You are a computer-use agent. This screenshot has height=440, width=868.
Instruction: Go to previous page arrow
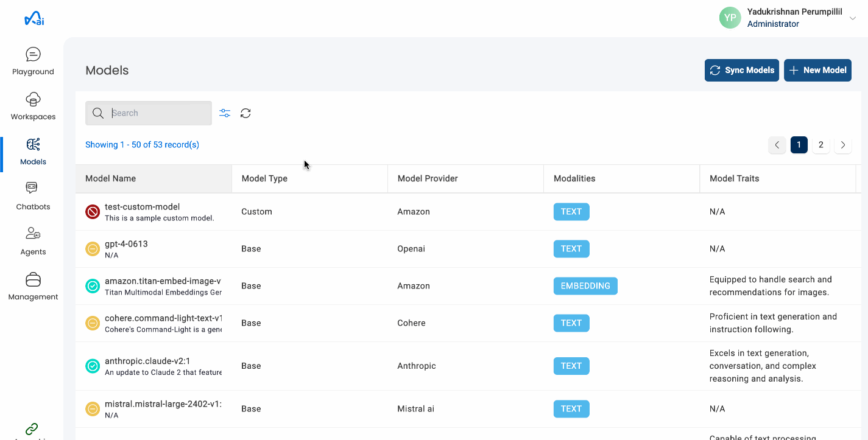tap(777, 145)
